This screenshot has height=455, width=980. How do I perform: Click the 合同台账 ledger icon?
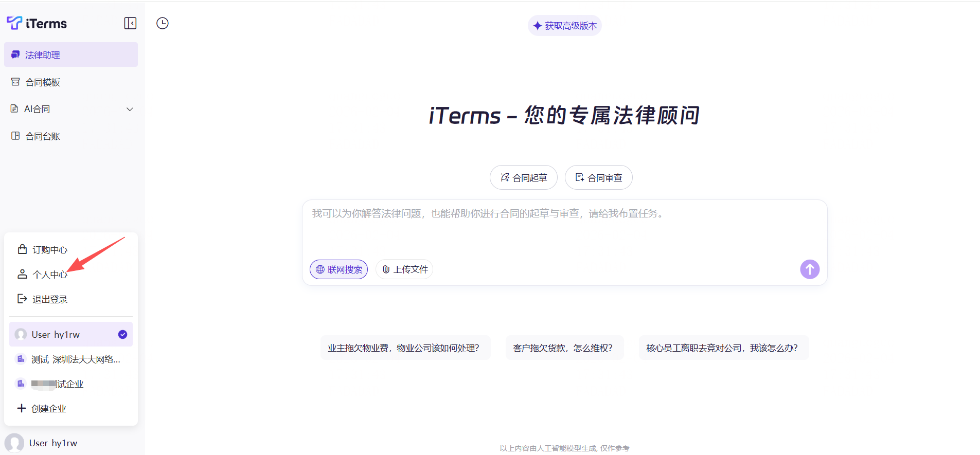point(15,136)
